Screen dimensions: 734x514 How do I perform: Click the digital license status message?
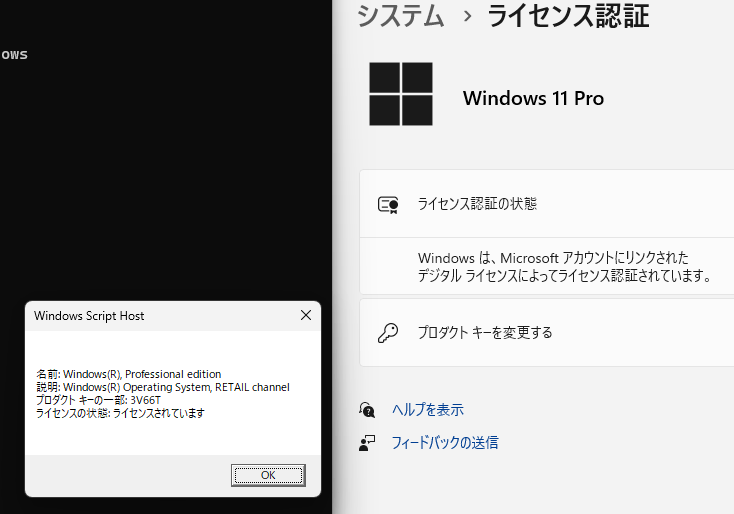[564, 266]
